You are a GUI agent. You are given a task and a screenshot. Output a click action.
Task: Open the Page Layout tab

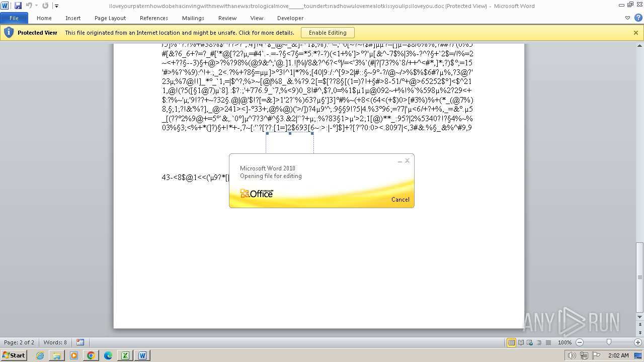click(x=110, y=18)
